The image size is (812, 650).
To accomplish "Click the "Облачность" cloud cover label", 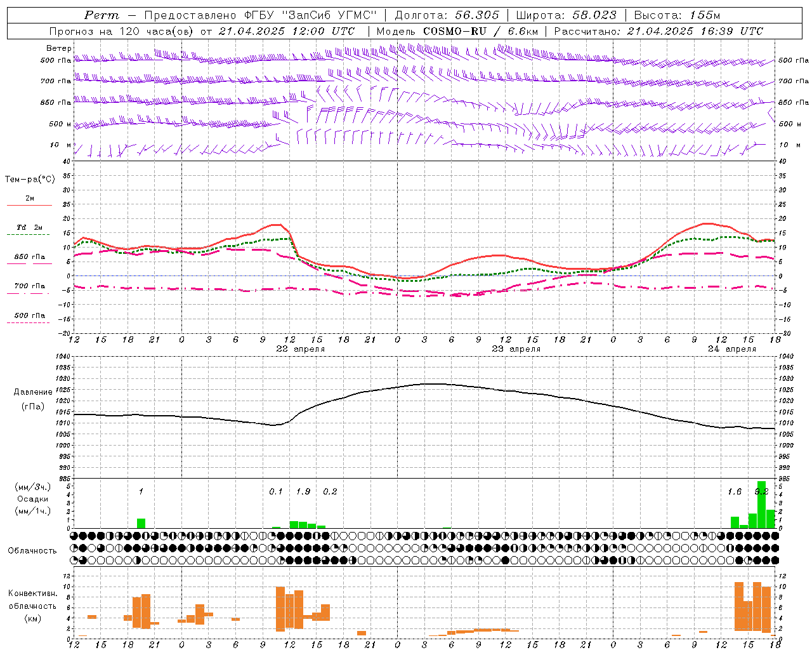I will [x=32, y=551].
